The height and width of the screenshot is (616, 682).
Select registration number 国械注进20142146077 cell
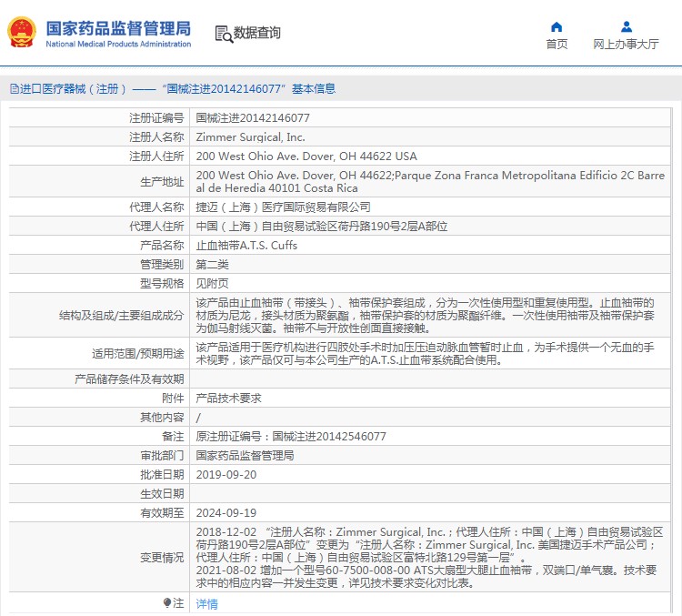pos(253,118)
